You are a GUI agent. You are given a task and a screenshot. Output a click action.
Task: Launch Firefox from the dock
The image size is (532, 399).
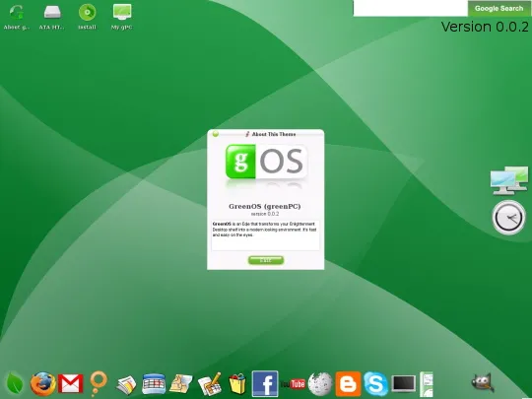(42, 384)
